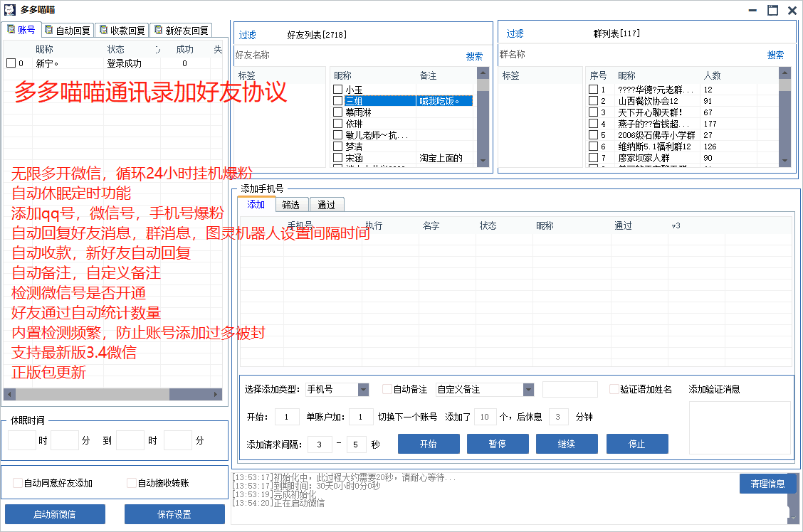Select the 筛选 tab in 添加手机号
The image size is (803, 532).
coord(291,205)
